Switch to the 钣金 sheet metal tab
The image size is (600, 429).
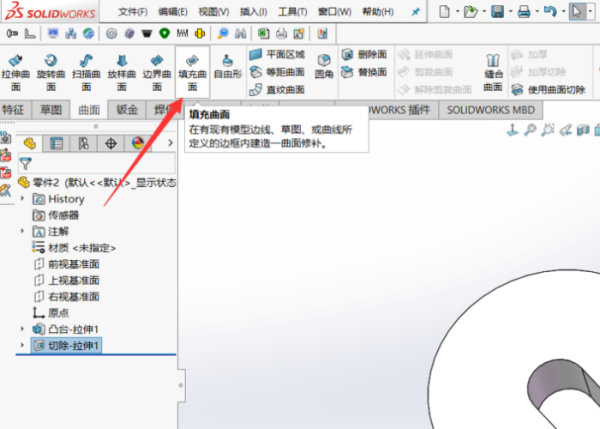tap(127, 110)
